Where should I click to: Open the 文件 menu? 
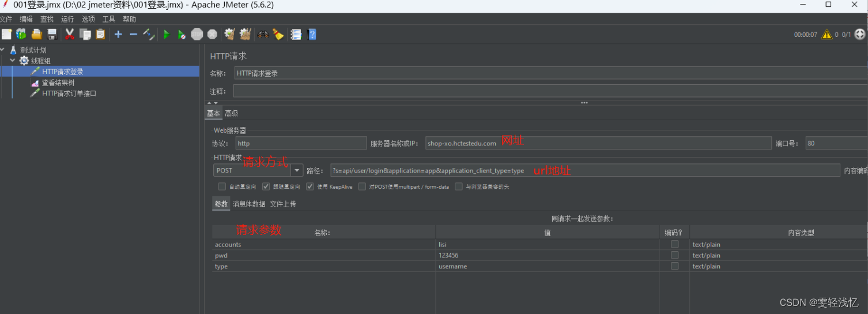point(6,19)
